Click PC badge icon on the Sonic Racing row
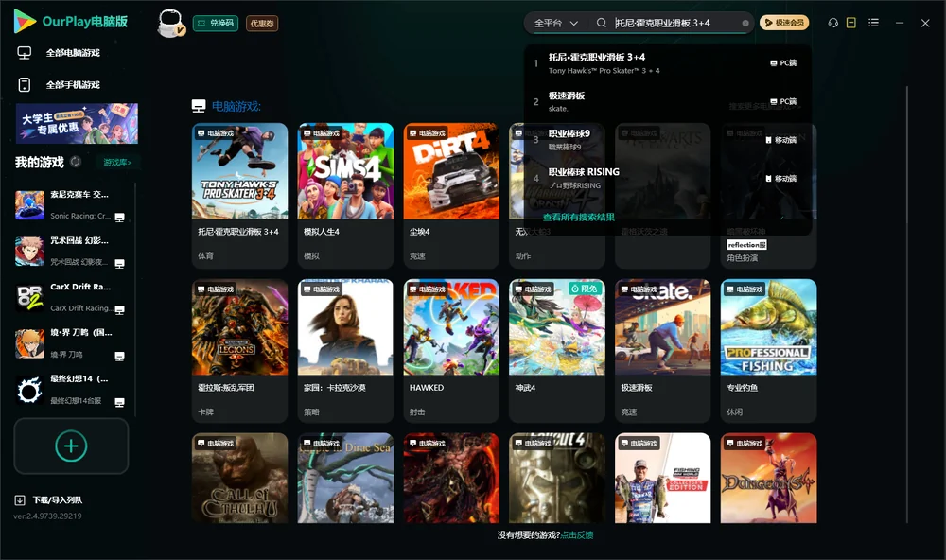Image resolution: width=946 pixels, height=560 pixels. point(119,218)
